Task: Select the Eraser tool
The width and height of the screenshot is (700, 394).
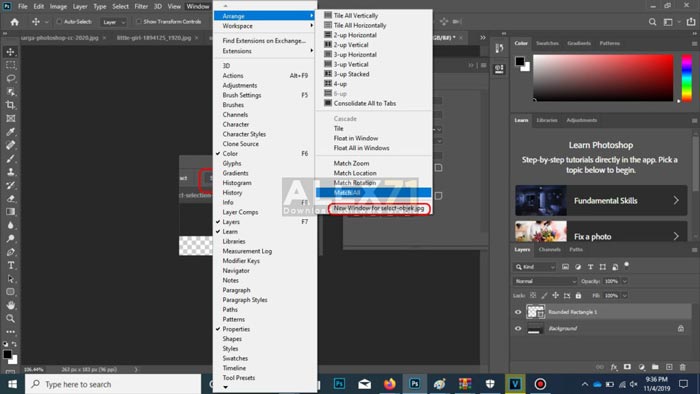Action: tap(10, 199)
